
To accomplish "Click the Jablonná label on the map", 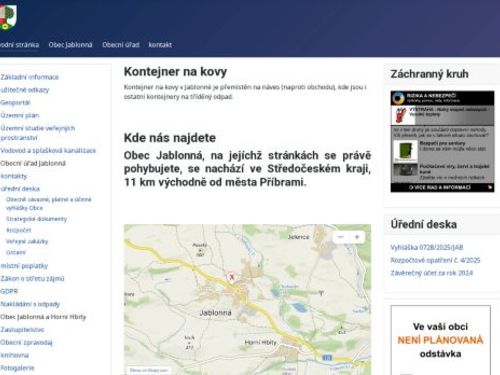I will [215, 313].
